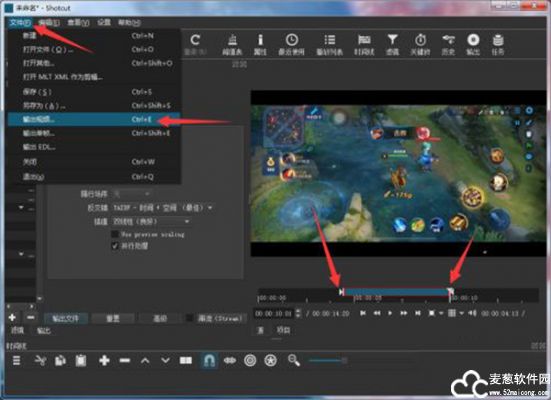Choose the Ctrl+Shift+E export frame entry
The image size is (551, 400).
pyautogui.click(x=94, y=133)
